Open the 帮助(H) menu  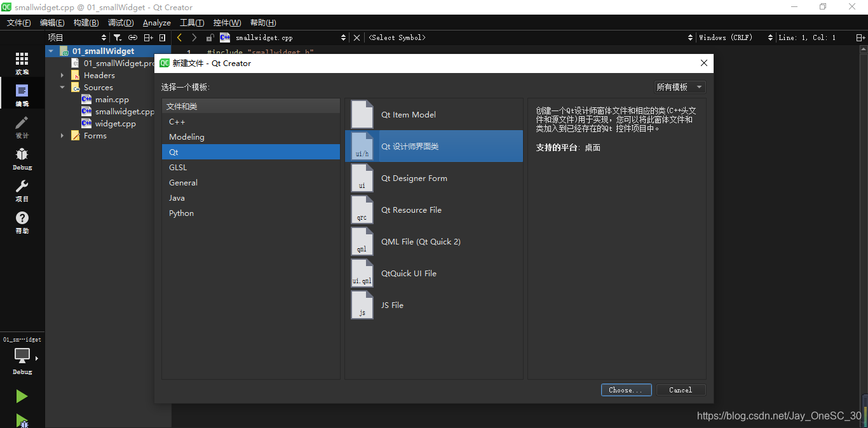point(263,22)
